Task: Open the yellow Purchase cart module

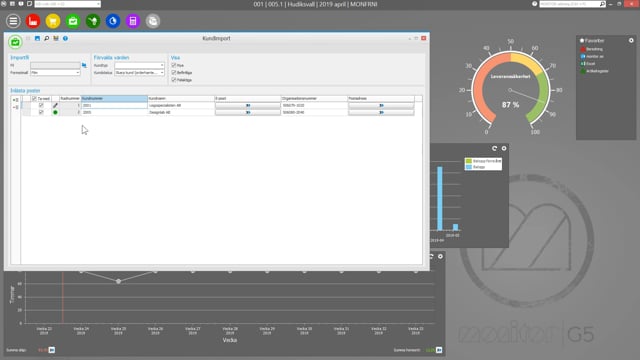Action: 53,21
